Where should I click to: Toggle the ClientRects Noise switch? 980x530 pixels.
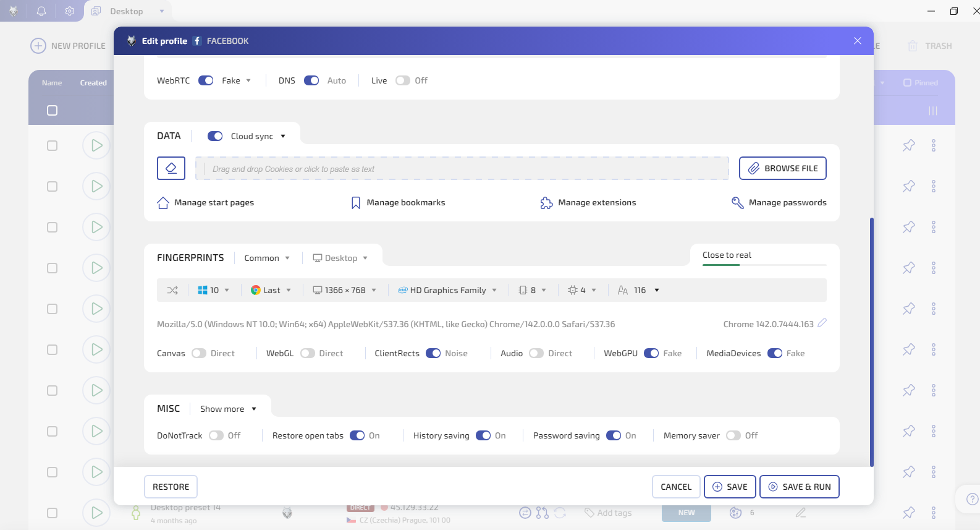(x=433, y=353)
